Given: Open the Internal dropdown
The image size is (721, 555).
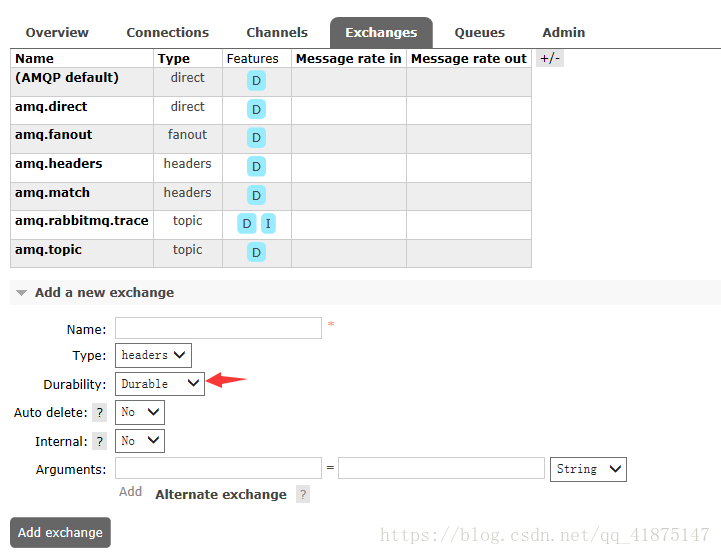Looking at the screenshot, I should (140, 441).
